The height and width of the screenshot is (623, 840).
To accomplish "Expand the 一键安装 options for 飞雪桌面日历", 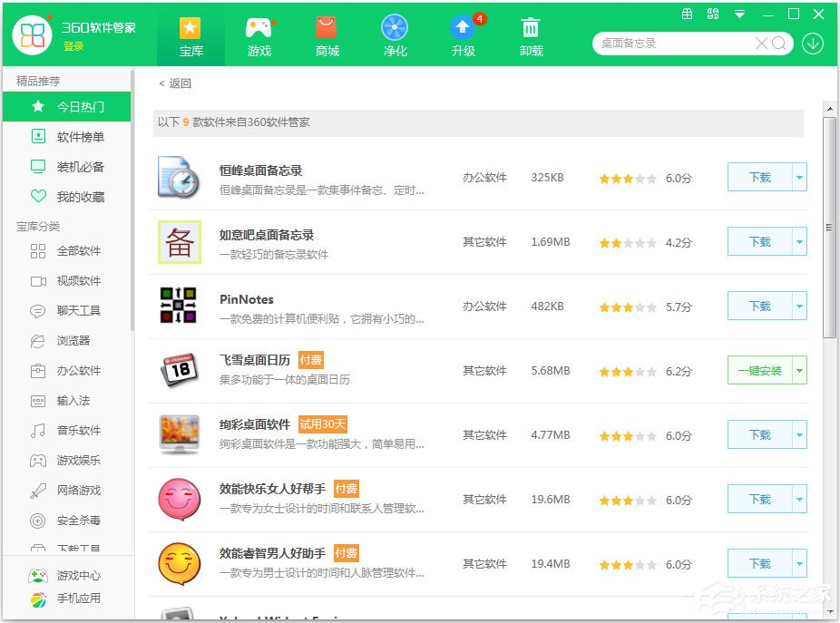I will click(797, 370).
